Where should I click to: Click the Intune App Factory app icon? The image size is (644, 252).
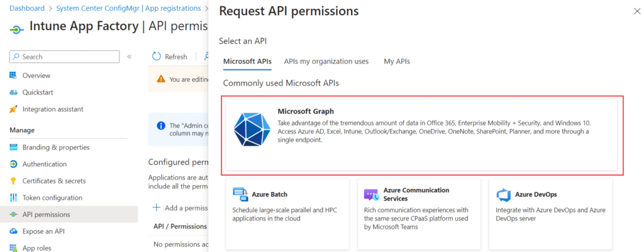point(15,30)
